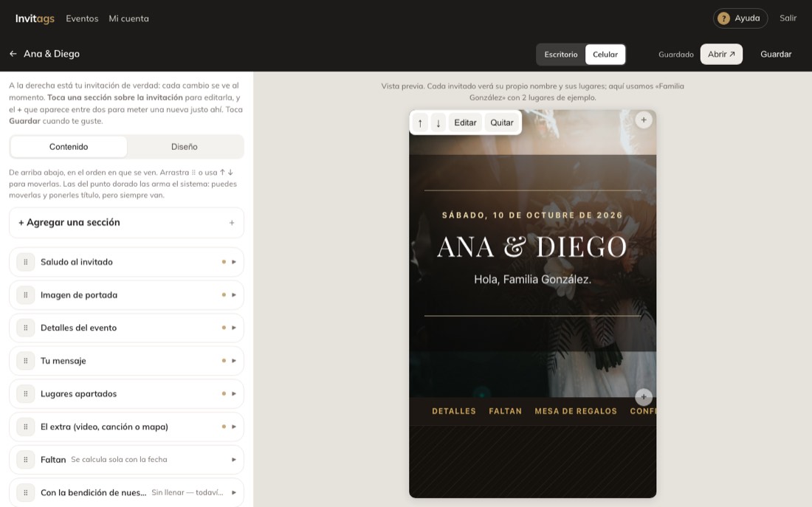Screen dimensions: 812x507
Task: Grab drag handle of Detalles del evento
Action: tap(25, 328)
